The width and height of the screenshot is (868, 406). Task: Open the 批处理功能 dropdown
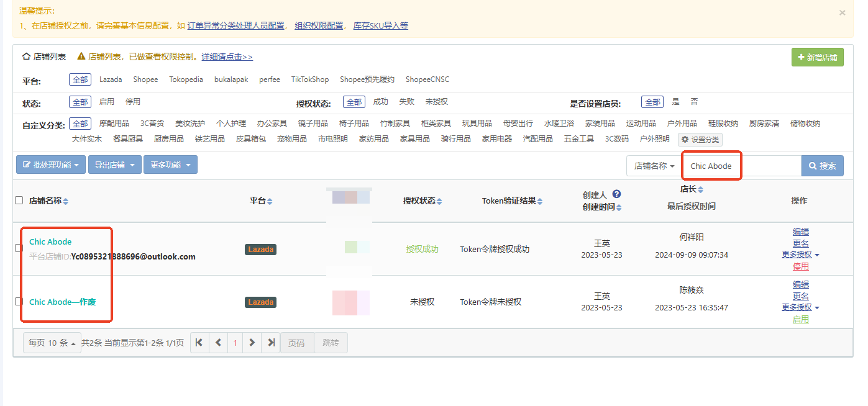coord(51,165)
